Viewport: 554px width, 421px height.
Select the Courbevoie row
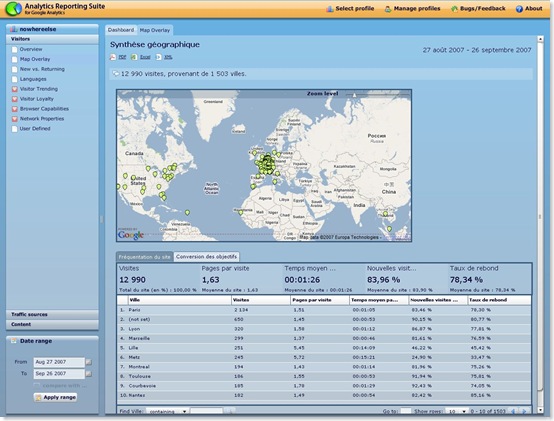click(324, 386)
